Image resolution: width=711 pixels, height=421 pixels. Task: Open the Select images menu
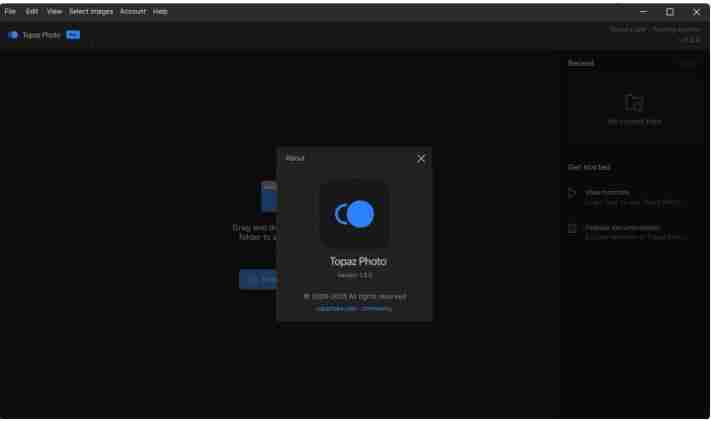pos(91,12)
